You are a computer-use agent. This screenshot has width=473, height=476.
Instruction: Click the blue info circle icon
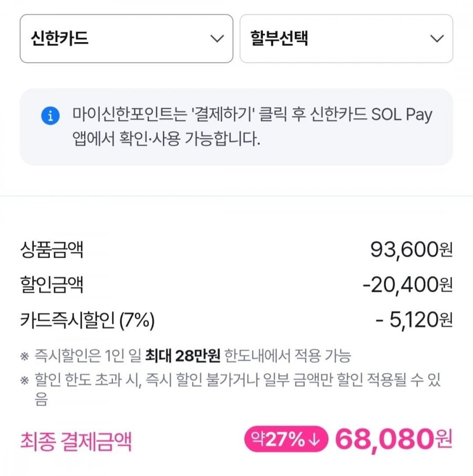[50, 116]
